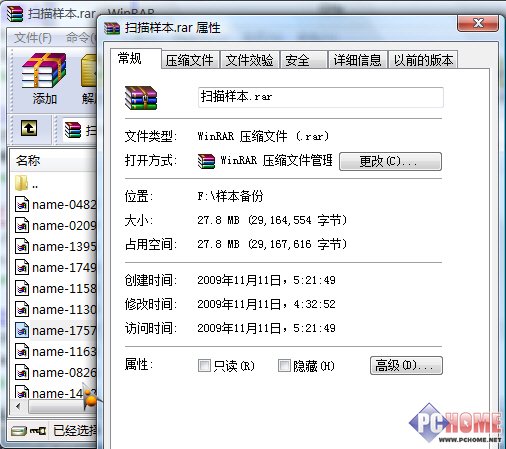Click the 创建时间 value 5:21:49

click(x=314, y=280)
